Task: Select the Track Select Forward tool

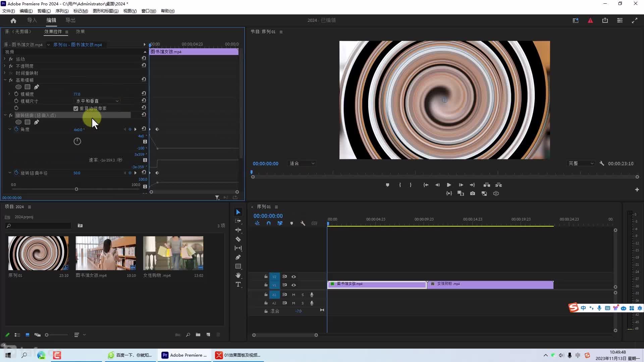Action: point(238,221)
